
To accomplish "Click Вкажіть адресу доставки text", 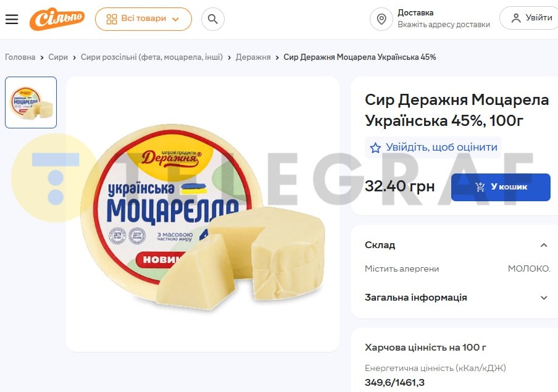I will pos(444,25).
